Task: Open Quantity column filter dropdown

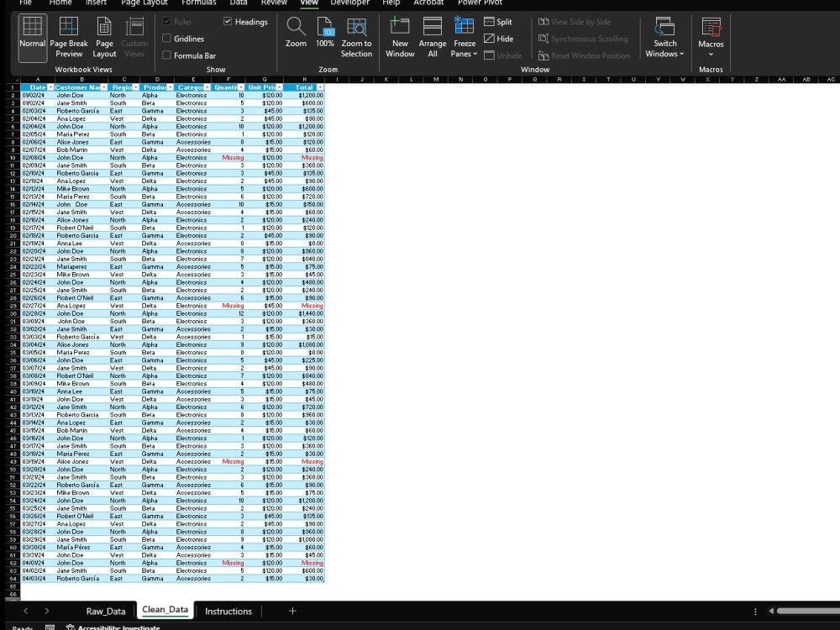Action: (240, 87)
